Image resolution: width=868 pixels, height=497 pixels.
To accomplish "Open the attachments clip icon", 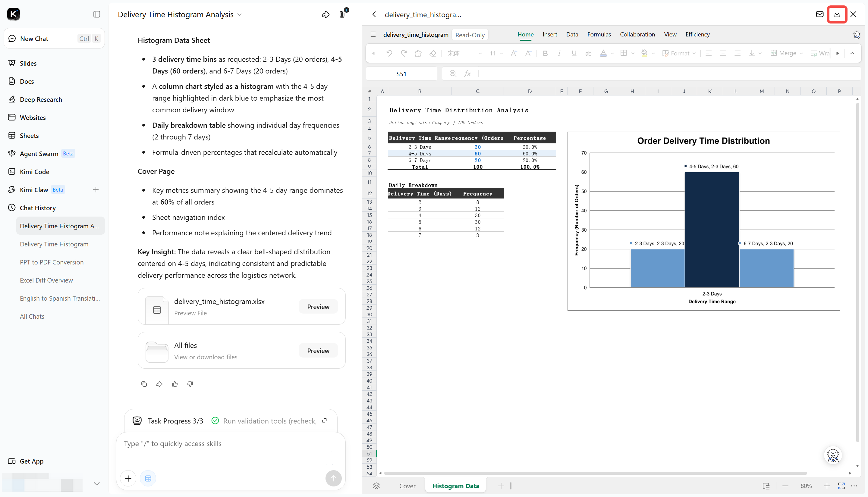I will [x=342, y=14].
